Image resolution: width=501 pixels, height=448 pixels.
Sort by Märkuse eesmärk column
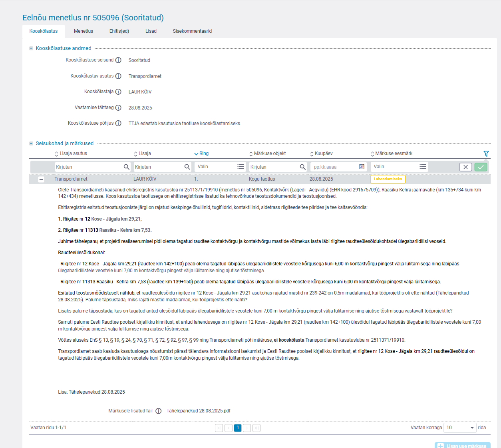pyautogui.click(x=392, y=154)
